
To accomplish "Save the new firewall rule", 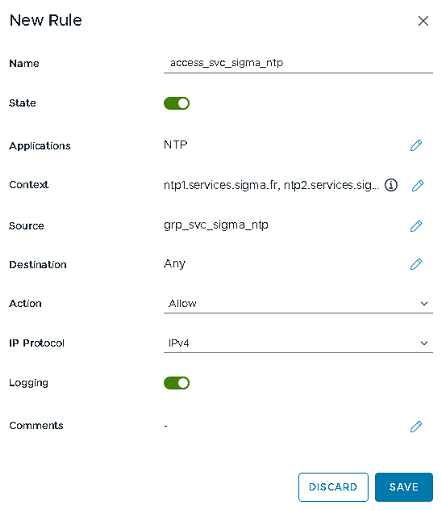I will pyautogui.click(x=404, y=487).
